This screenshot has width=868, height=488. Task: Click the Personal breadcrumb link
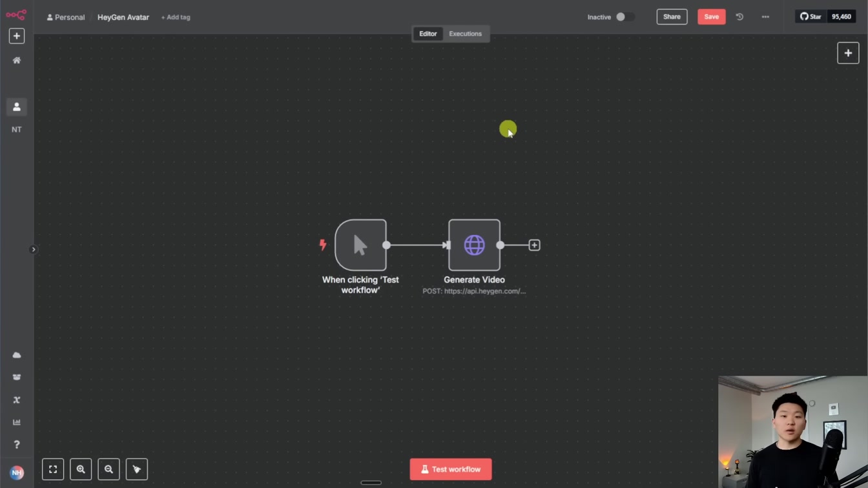coord(66,17)
